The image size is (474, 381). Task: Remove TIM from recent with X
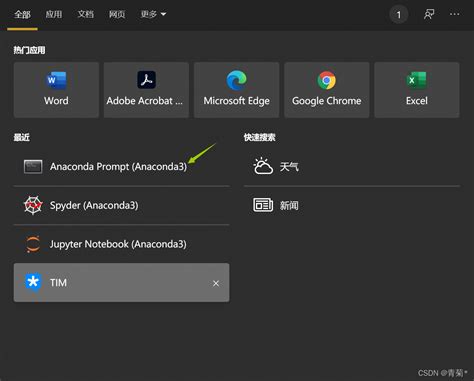coord(216,283)
